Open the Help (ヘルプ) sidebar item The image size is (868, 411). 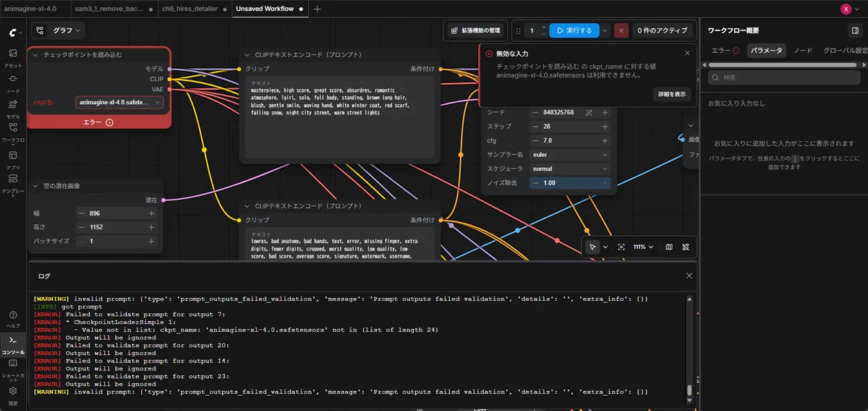click(x=13, y=319)
